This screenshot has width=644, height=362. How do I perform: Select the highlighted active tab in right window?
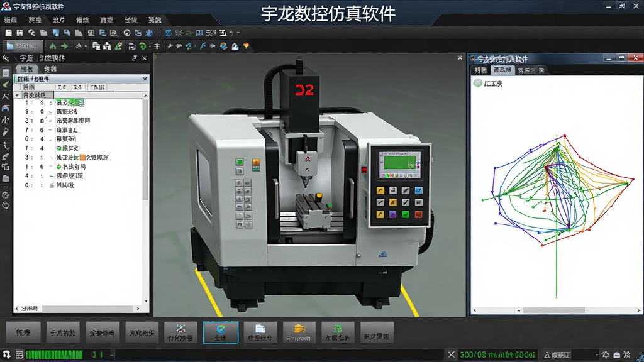[x=502, y=70]
